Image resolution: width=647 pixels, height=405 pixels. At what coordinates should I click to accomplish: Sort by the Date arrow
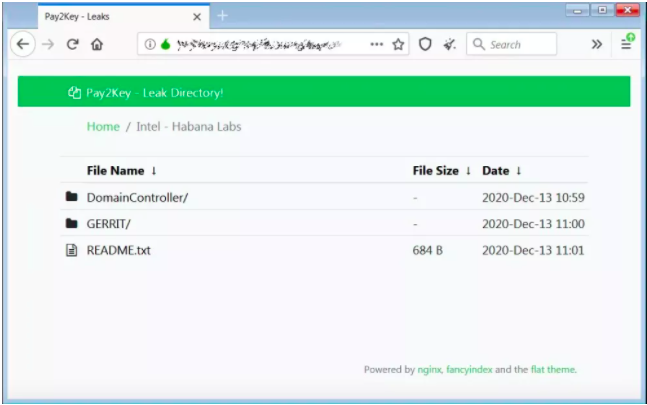(519, 171)
